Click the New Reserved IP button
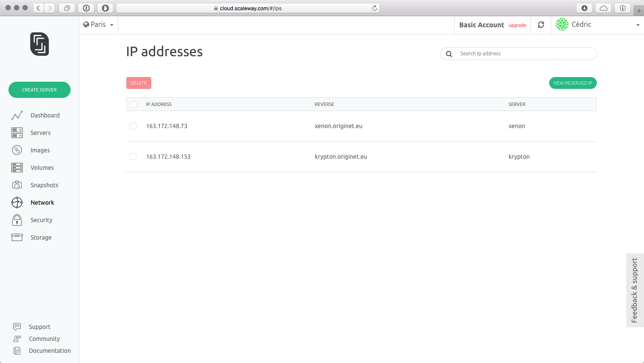This screenshot has height=363, width=644. 573,83
